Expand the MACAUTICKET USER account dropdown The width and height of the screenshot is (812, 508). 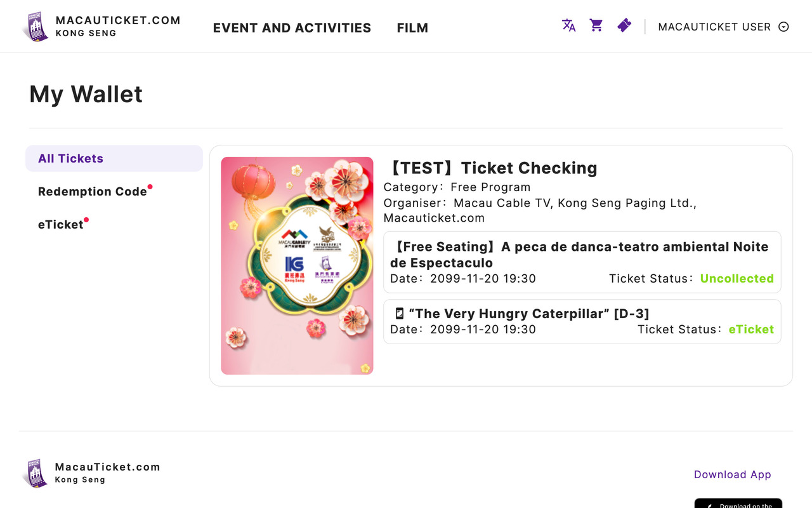point(723,27)
